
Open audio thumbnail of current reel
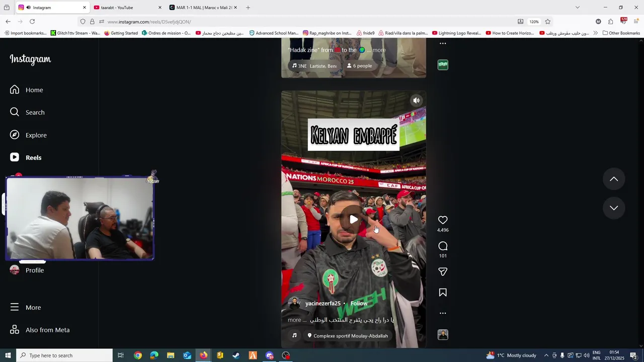pos(443,335)
